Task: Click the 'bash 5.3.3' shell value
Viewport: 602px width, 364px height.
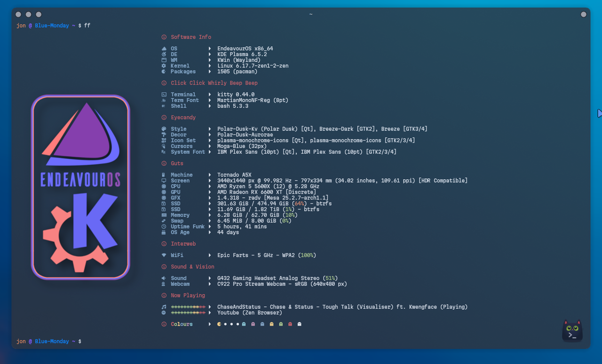Action: (233, 106)
